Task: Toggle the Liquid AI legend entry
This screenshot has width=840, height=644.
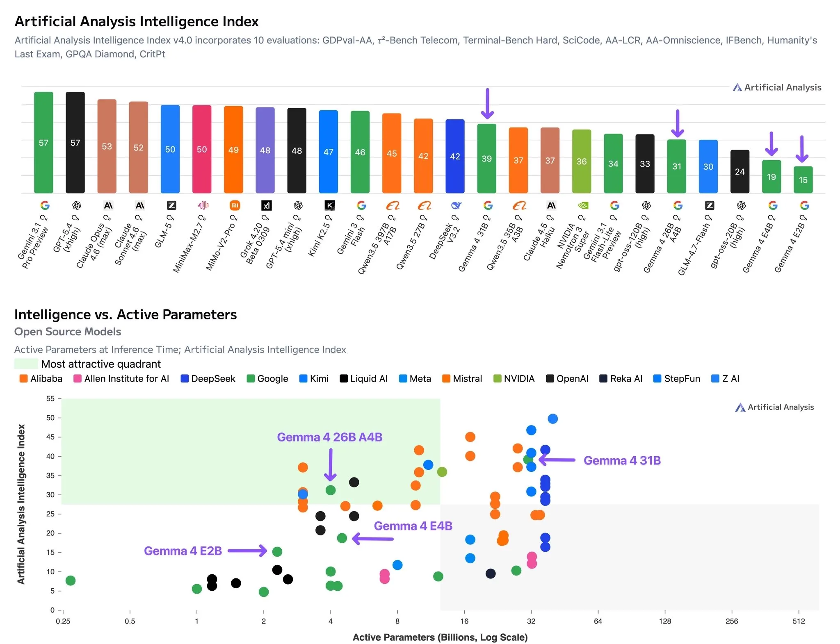Action: 364,379
